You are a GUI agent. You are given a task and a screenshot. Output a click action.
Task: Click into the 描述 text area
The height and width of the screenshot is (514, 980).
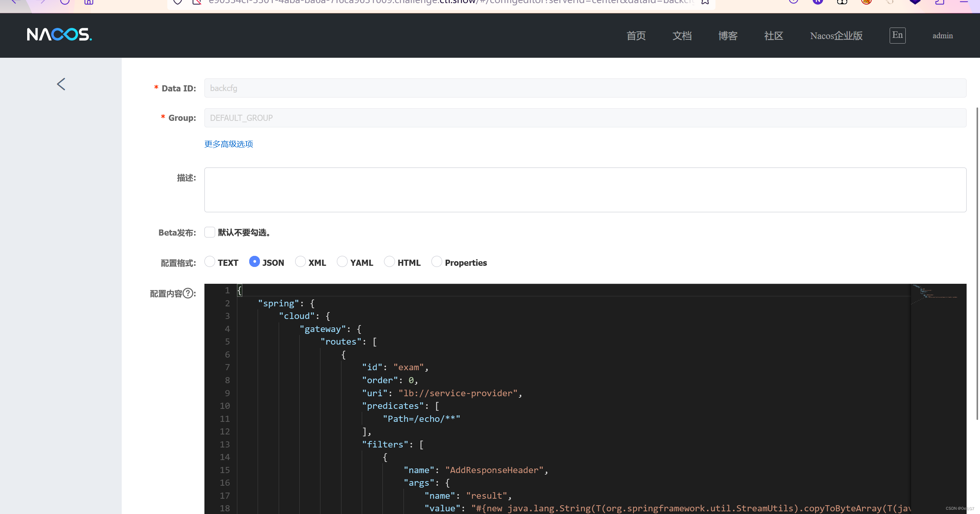coord(585,190)
